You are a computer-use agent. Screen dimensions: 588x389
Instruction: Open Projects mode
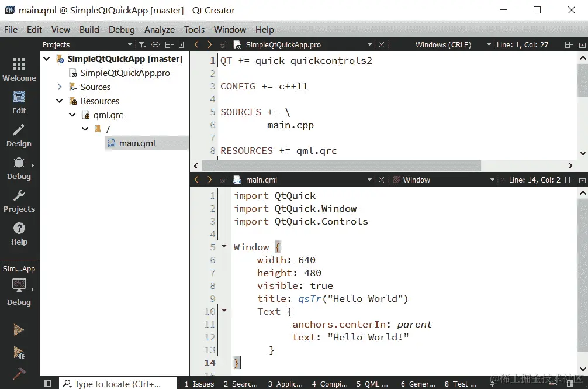[19, 201]
